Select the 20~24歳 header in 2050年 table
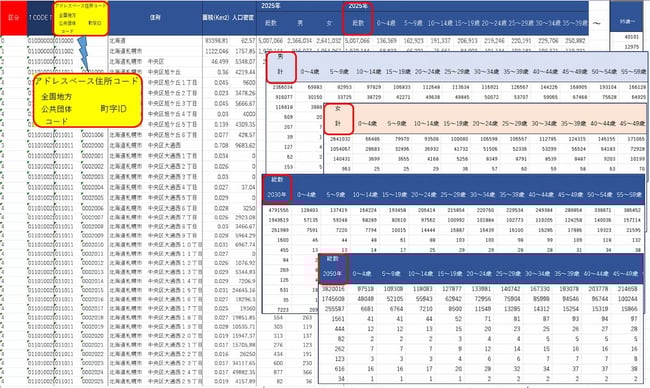 pyautogui.click(x=479, y=274)
